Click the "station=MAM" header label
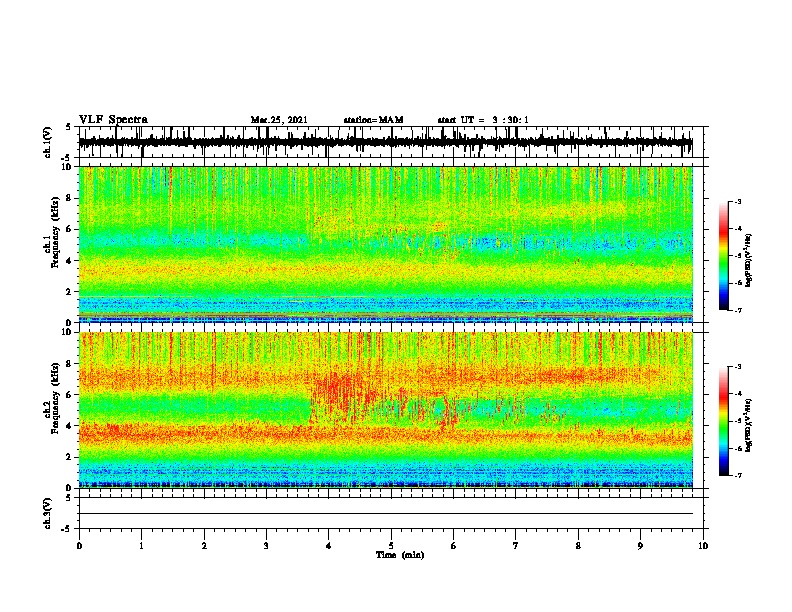 pos(373,120)
